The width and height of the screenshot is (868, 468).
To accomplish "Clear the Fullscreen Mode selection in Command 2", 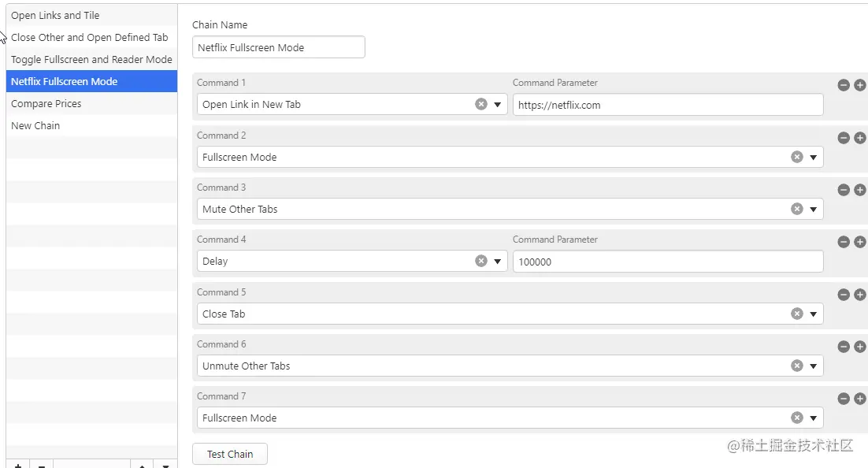I will click(796, 157).
